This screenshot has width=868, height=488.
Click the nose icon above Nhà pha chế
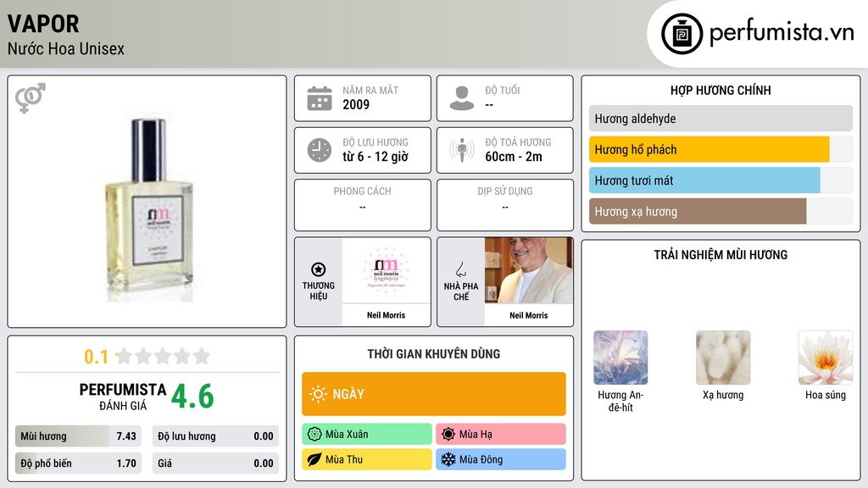[x=460, y=269]
